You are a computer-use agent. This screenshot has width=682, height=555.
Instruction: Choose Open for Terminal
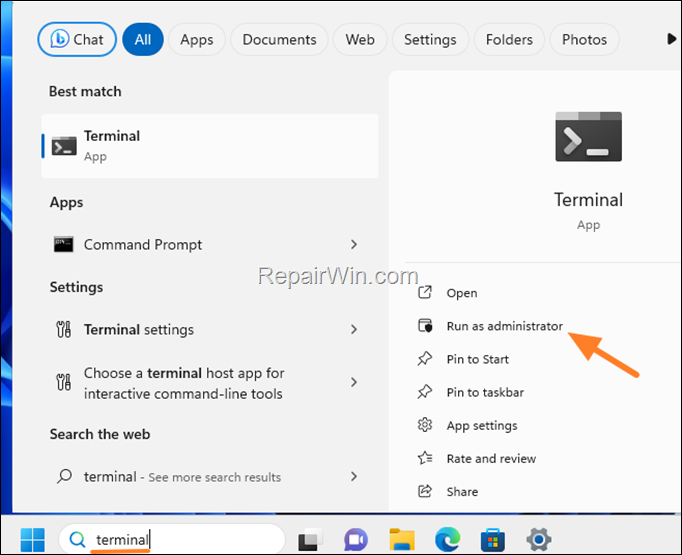(461, 293)
